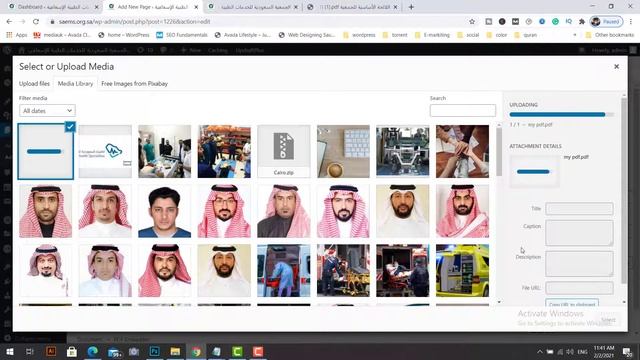
Task: Click the Copy URL to clipboard button
Action: click(572, 304)
